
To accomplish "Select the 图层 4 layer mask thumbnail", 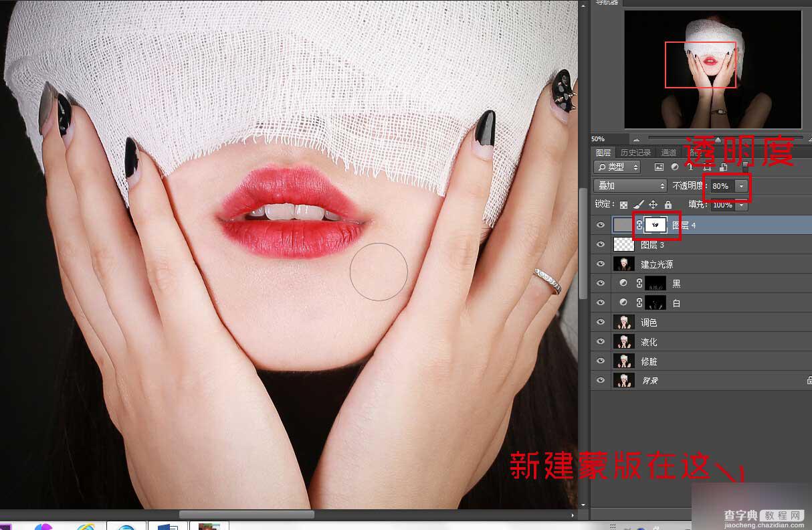I will click(x=655, y=226).
